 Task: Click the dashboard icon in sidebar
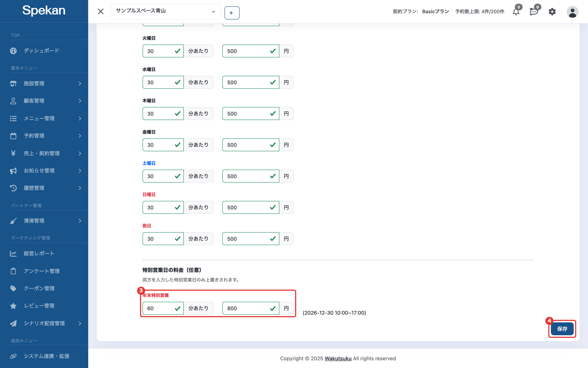tap(13, 51)
